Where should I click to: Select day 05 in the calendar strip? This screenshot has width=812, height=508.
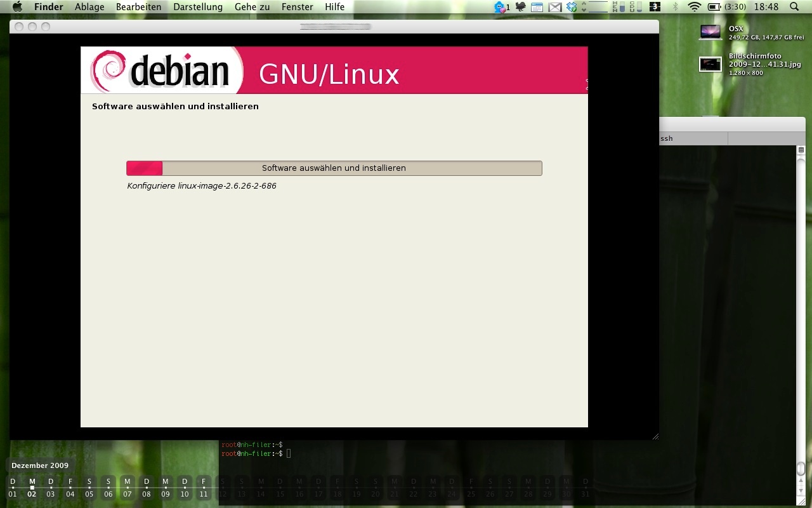(x=89, y=488)
